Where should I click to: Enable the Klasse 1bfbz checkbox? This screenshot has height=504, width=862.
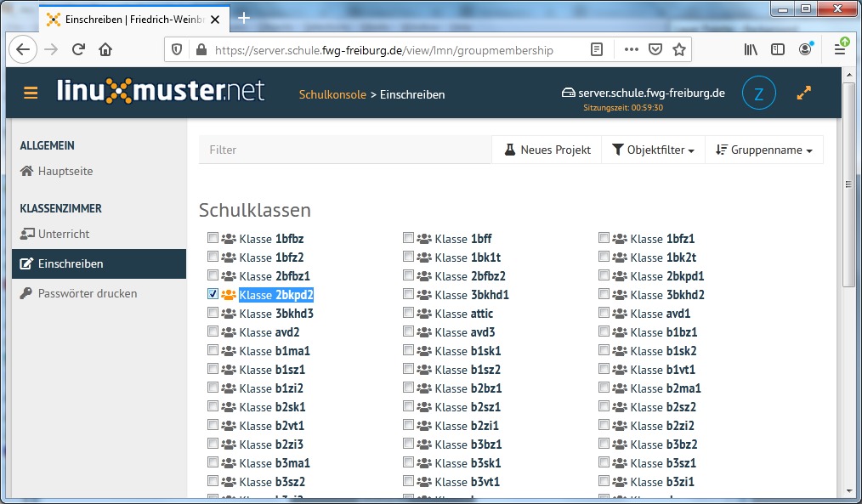(x=213, y=238)
